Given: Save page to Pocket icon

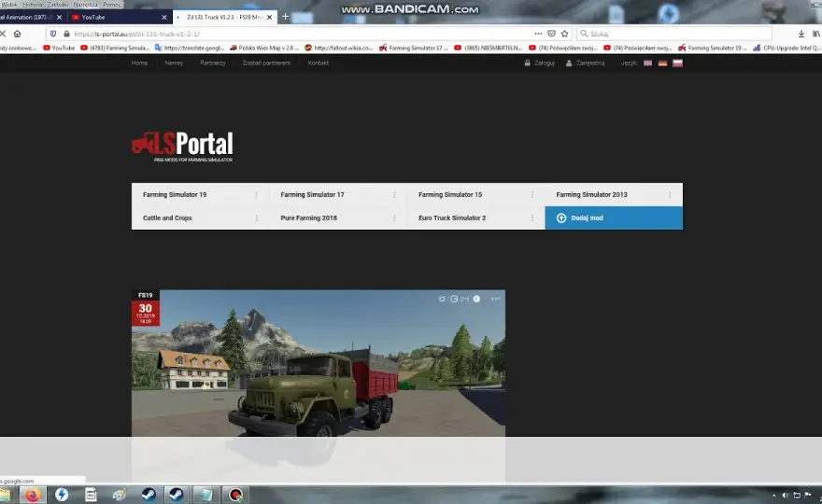Looking at the screenshot, I should coord(551,34).
